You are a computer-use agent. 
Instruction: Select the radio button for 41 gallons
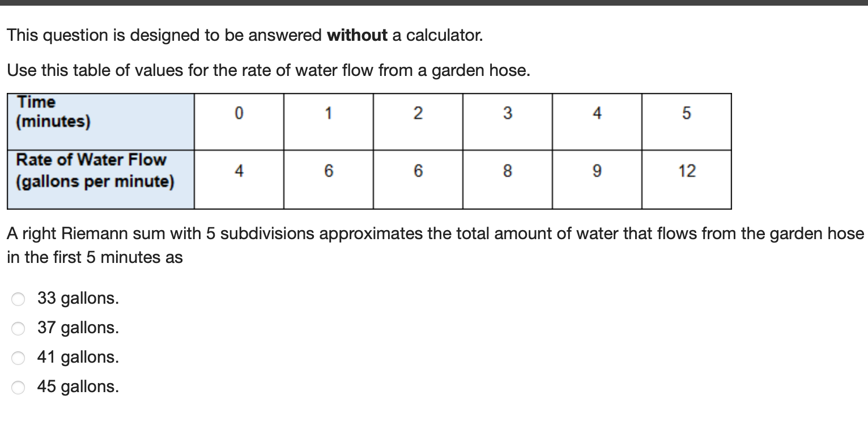click(x=18, y=358)
